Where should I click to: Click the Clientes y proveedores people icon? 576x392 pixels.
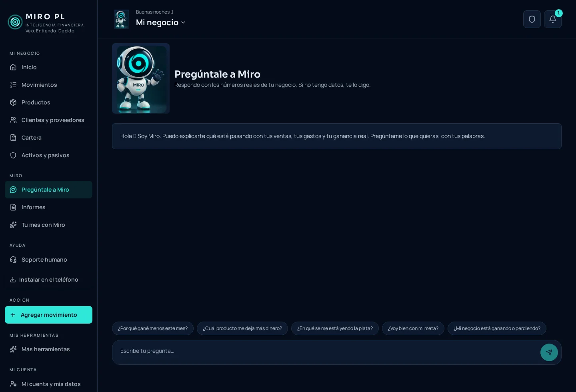(x=13, y=120)
